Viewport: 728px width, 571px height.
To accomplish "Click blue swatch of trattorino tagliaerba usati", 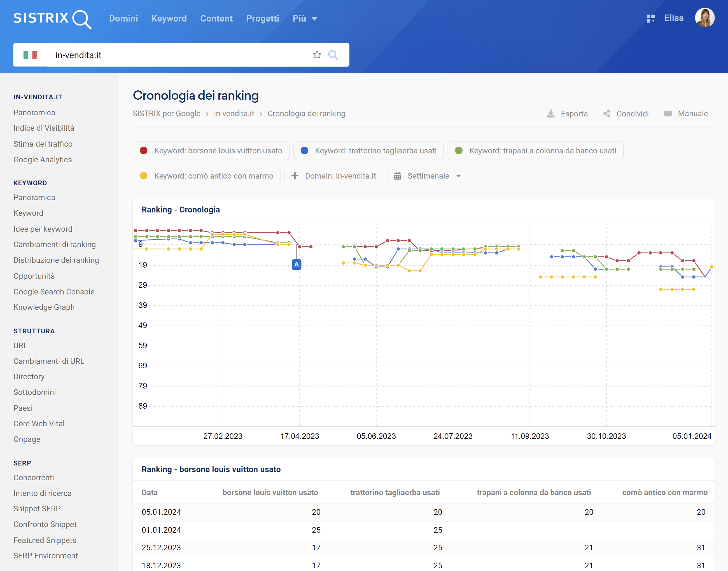I will tap(304, 151).
